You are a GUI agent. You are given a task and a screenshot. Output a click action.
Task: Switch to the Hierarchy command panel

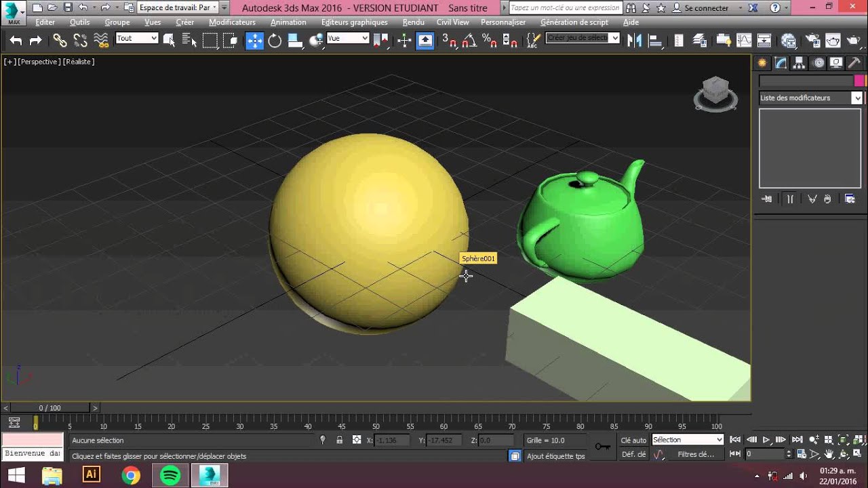point(800,63)
